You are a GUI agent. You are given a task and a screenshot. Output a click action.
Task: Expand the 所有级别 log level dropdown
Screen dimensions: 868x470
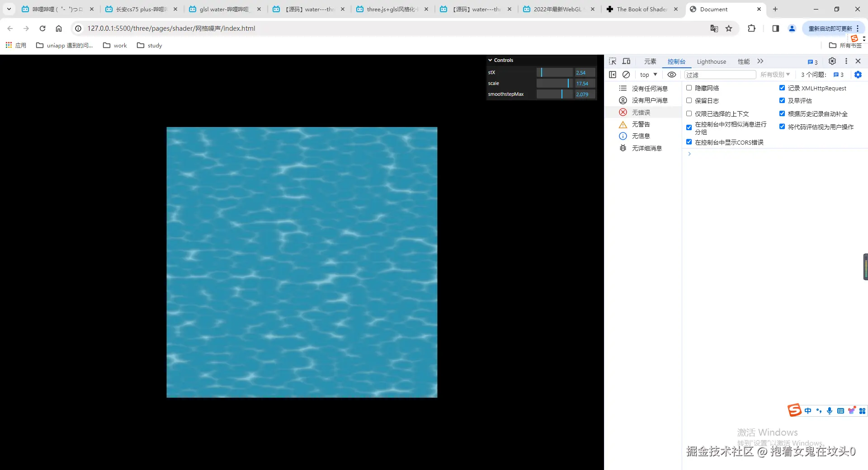coord(775,75)
